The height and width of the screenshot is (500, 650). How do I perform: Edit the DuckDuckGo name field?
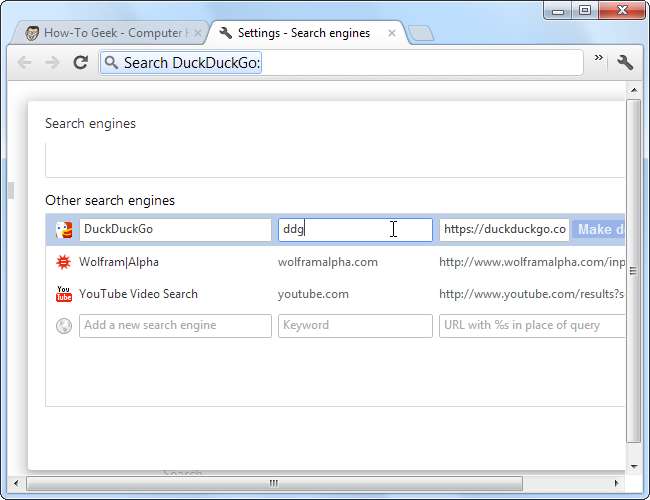[x=175, y=230]
